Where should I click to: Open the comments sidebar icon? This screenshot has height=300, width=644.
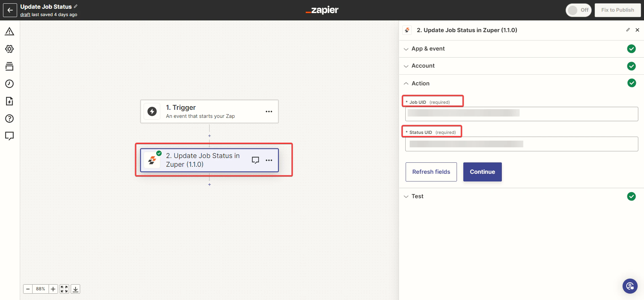[9, 136]
